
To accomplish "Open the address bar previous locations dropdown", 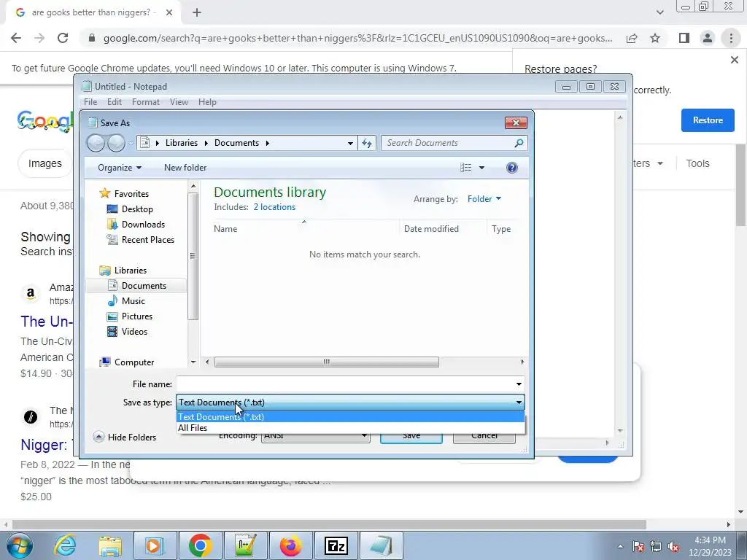I will pos(350,143).
